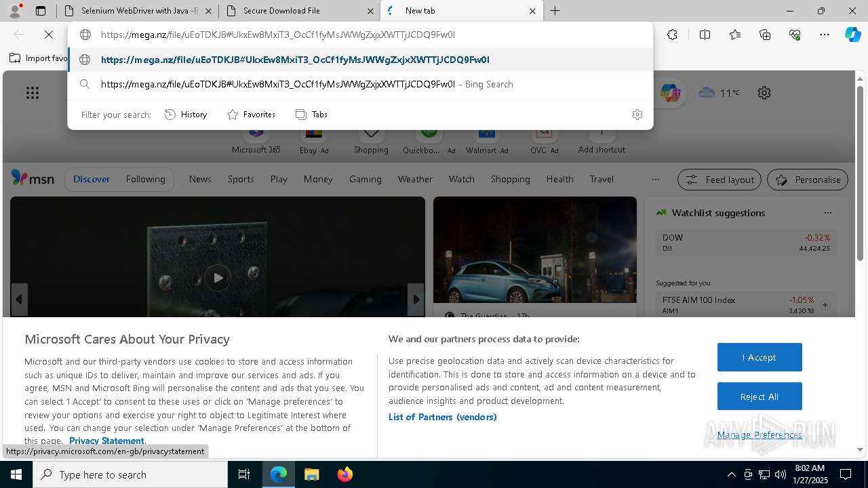Screen dimensions: 868x488
Task: Open Task View on taskbar
Action: (244, 474)
